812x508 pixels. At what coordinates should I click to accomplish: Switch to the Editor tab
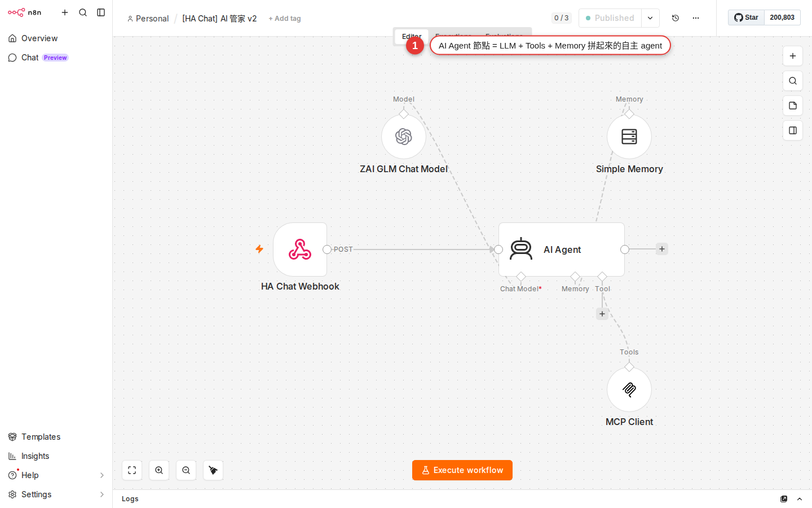click(x=412, y=36)
